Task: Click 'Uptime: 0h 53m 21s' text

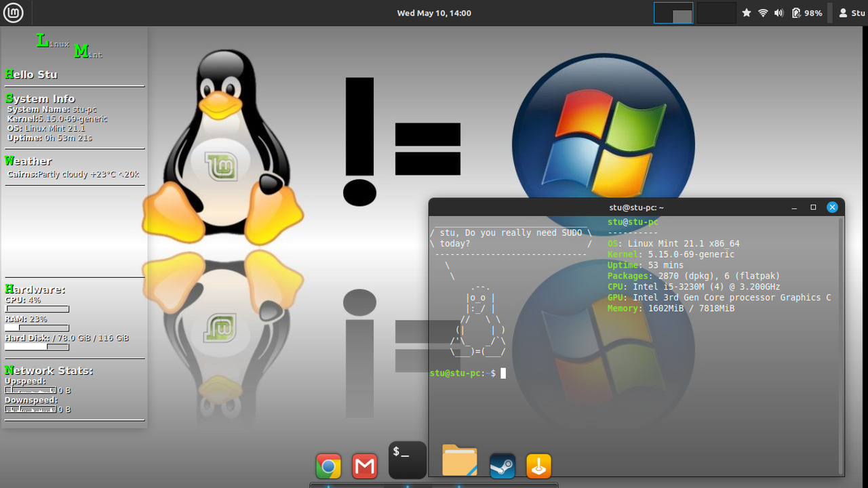Action: (x=50, y=138)
